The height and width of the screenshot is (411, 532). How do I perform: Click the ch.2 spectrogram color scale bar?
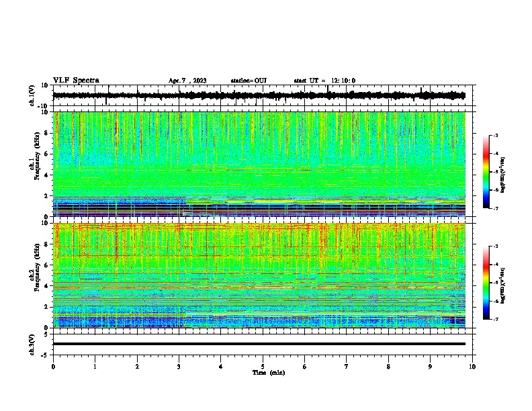tap(486, 283)
